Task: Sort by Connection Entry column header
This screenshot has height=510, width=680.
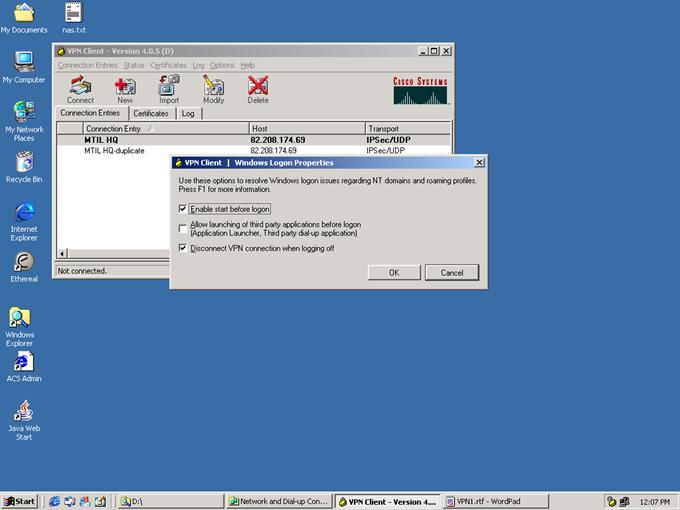Action: pos(166,128)
